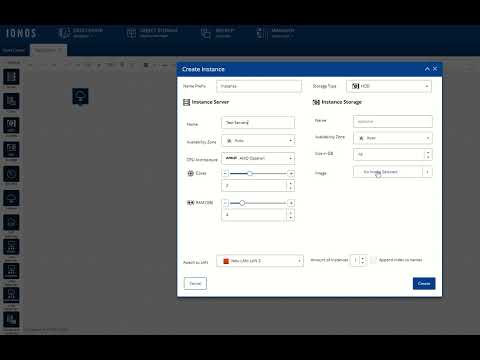Click the Name Prefix input field
This screenshot has width=480, height=360.
point(259,86)
